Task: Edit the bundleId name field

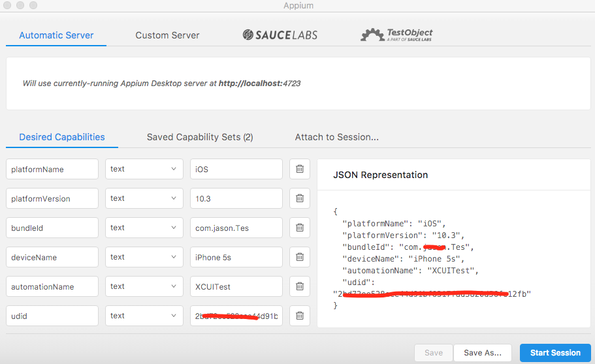Action: [x=52, y=228]
